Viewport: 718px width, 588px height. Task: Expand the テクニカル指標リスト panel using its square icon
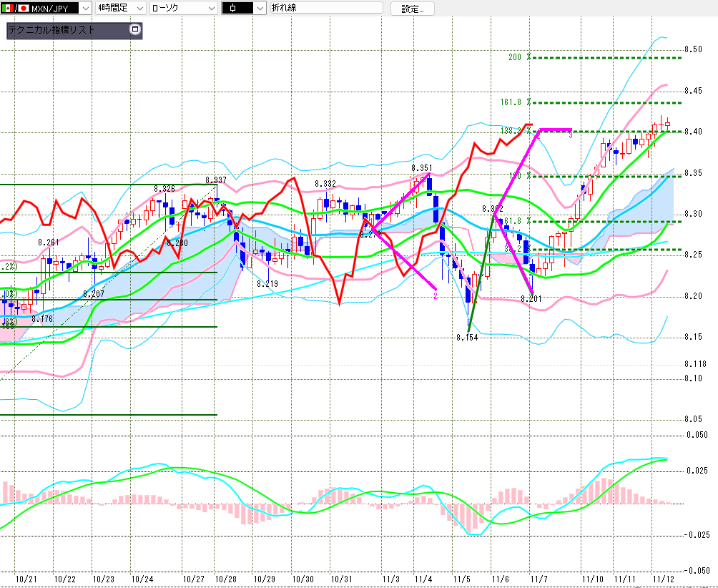[x=134, y=30]
